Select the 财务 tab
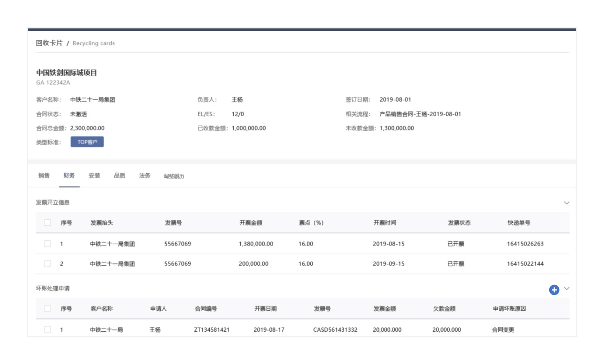 pyautogui.click(x=69, y=176)
